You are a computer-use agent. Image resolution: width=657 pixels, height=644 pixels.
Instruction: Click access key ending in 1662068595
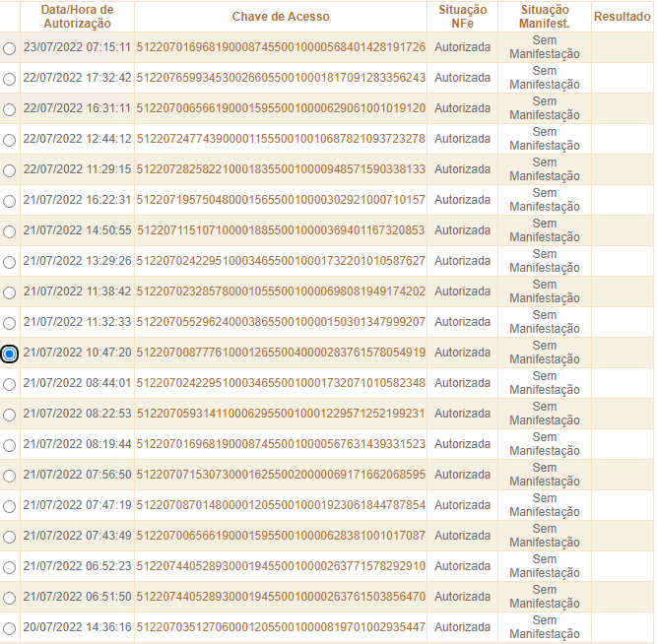(281, 475)
